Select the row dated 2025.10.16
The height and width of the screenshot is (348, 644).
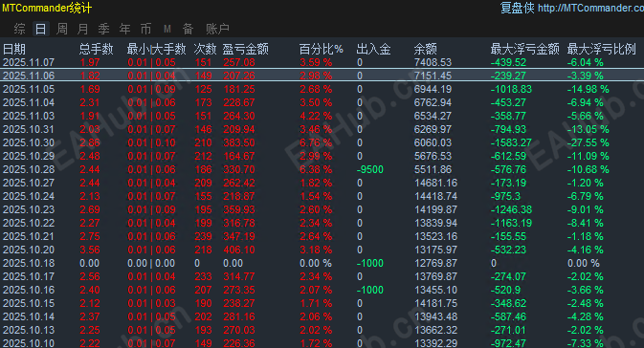pos(322,290)
